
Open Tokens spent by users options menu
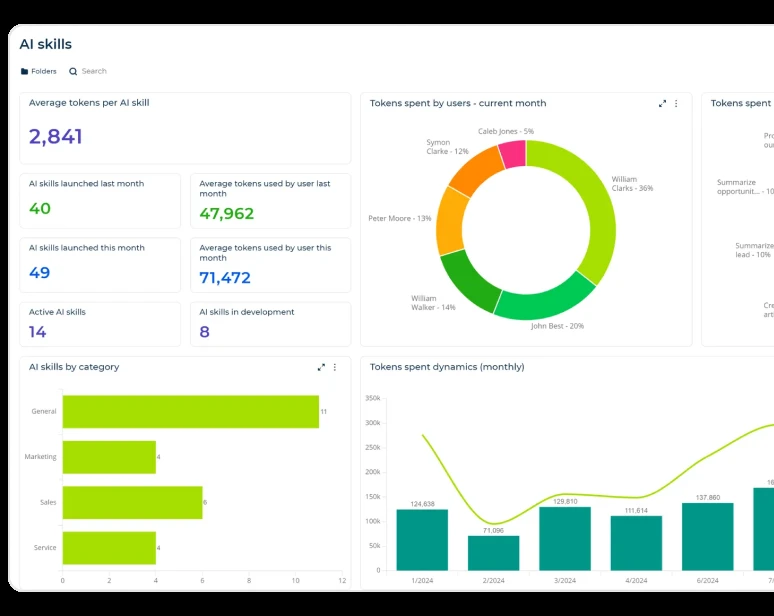click(x=676, y=104)
